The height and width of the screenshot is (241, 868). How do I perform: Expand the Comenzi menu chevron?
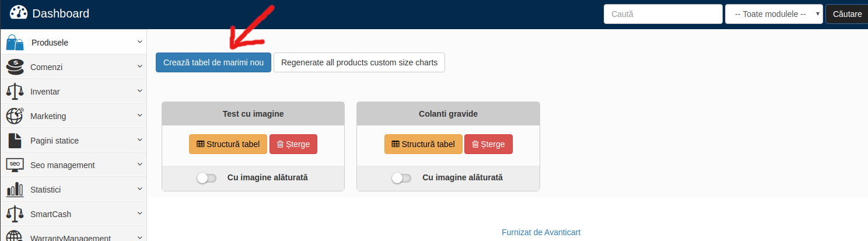(140, 67)
